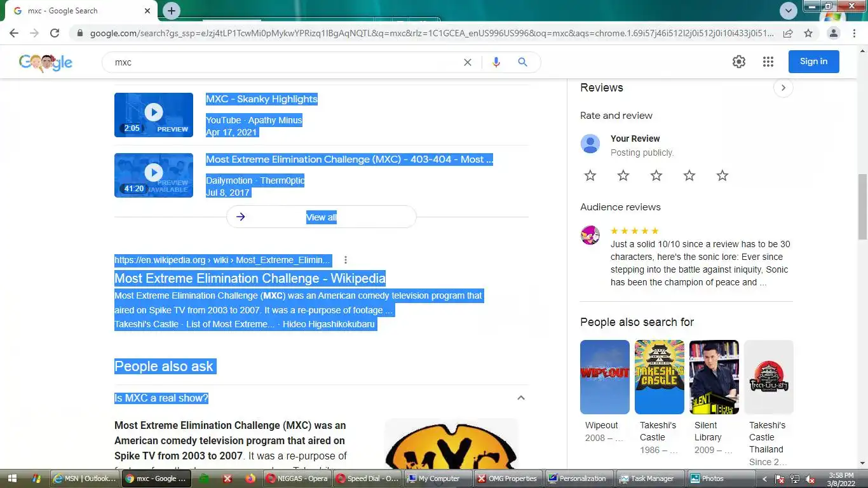868x488 pixels.
Task: Open My Computer from the taskbar
Action: pos(438,478)
